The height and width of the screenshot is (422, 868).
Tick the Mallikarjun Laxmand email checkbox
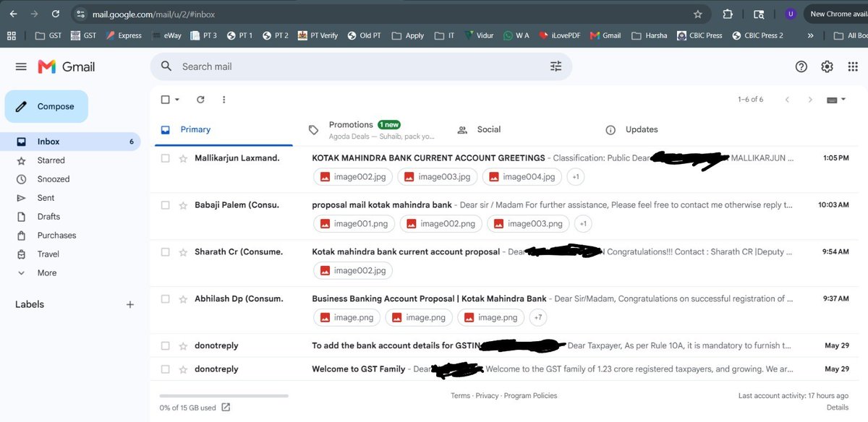[x=166, y=158]
